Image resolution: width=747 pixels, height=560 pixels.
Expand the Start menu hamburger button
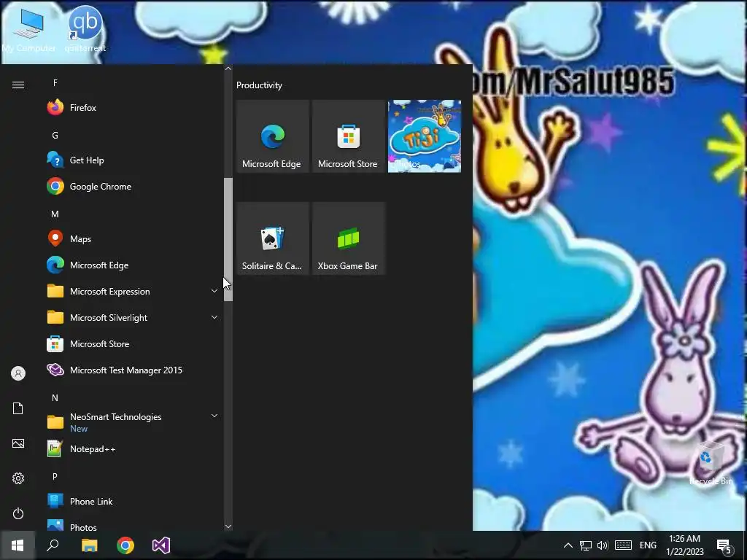coord(18,85)
